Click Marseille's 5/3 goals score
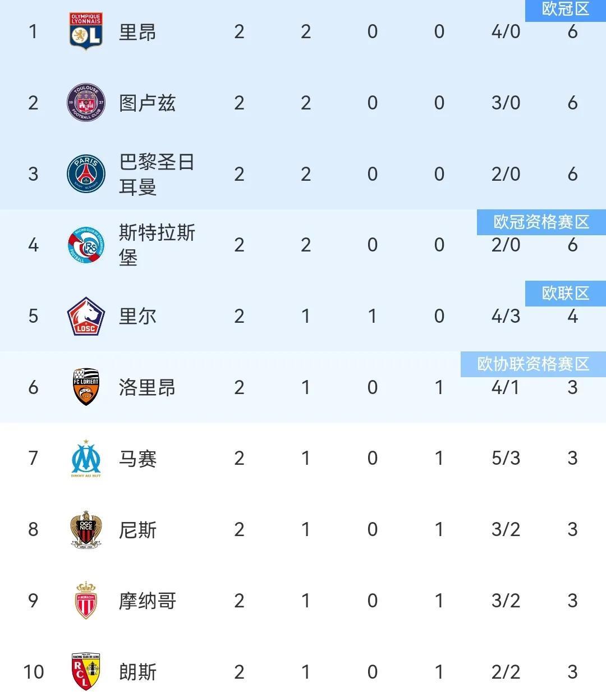606x700 pixels. pos(506,459)
